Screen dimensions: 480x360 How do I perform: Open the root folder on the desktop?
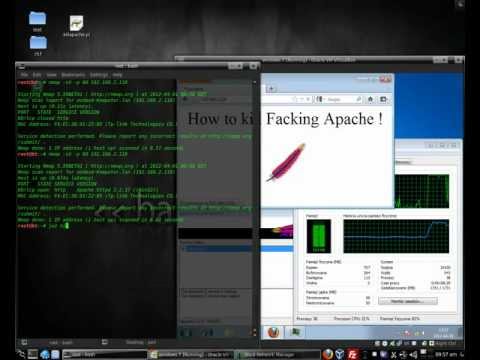click(37, 21)
